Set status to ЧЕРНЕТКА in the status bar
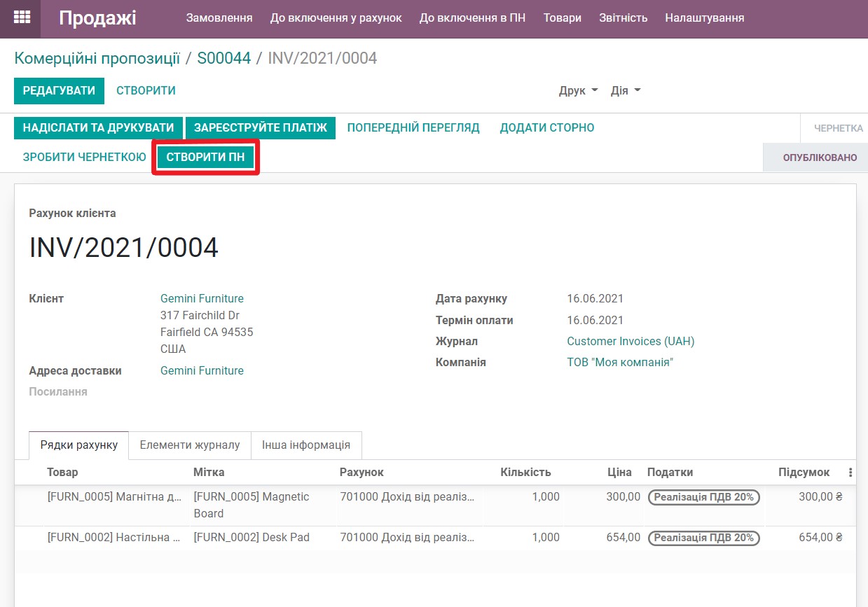This screenshot has width=868, height=607. (839, 127)
